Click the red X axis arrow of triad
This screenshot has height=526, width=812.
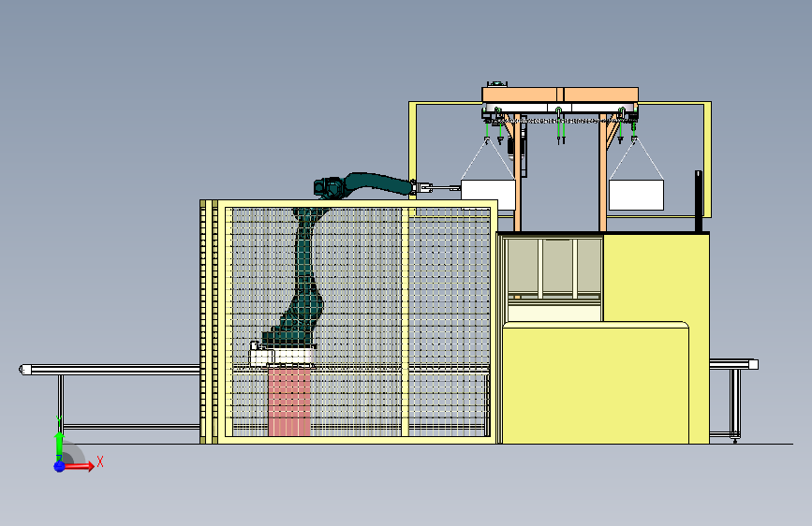(79, 466)
